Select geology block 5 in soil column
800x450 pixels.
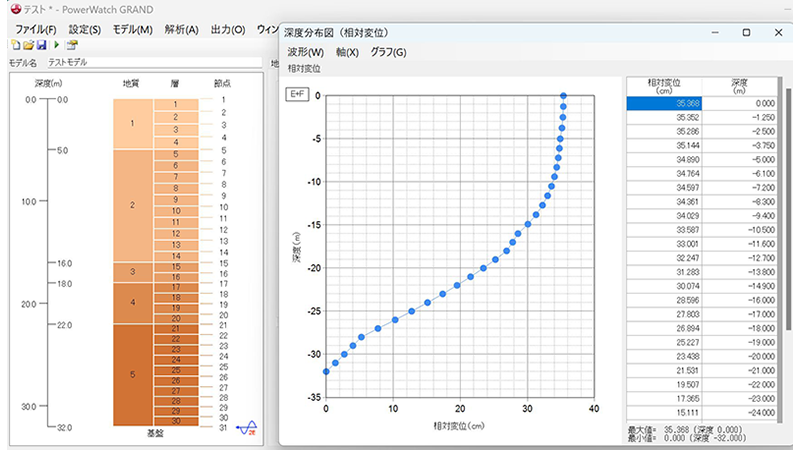tap(132, 374)
